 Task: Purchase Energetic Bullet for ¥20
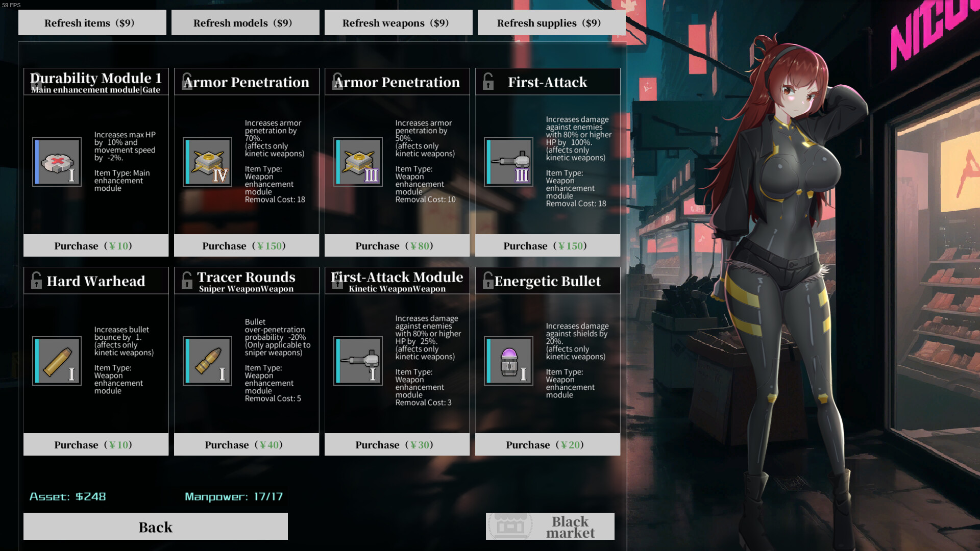coord(547,444)
